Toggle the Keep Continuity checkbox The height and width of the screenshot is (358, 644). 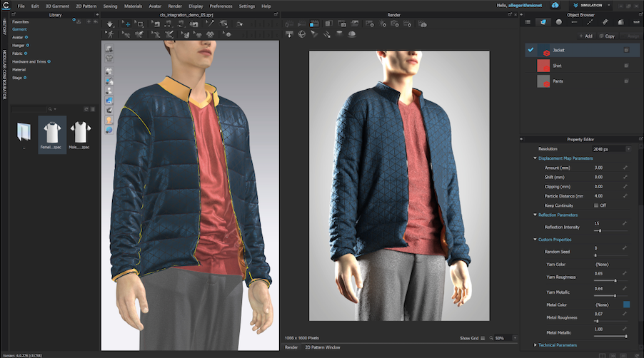click(x=595, y=205)
